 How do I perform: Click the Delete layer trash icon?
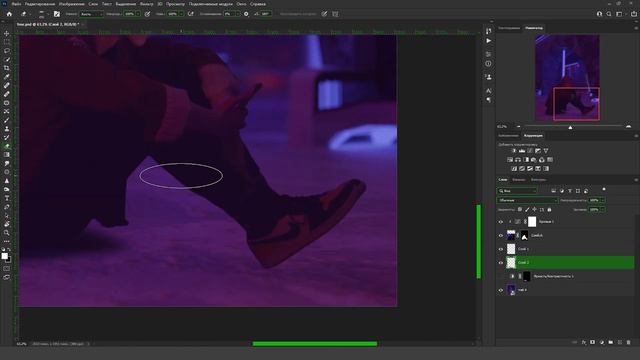point(629,342)
